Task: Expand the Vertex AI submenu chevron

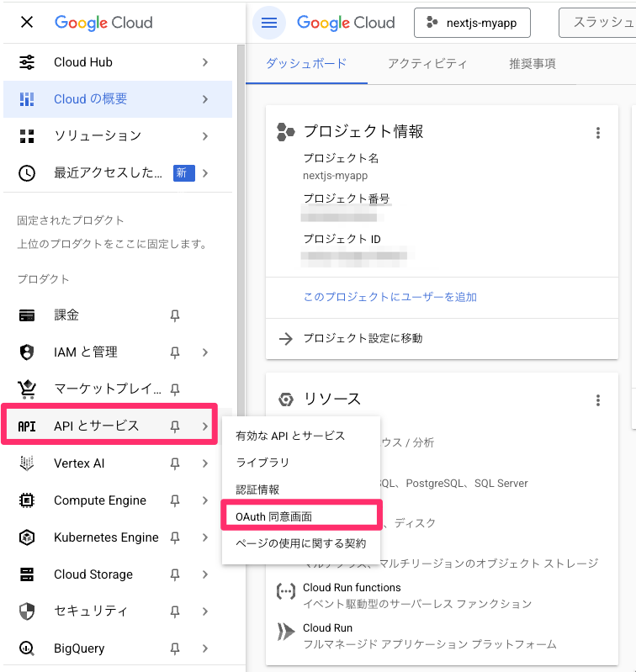Action: [205, 463]
